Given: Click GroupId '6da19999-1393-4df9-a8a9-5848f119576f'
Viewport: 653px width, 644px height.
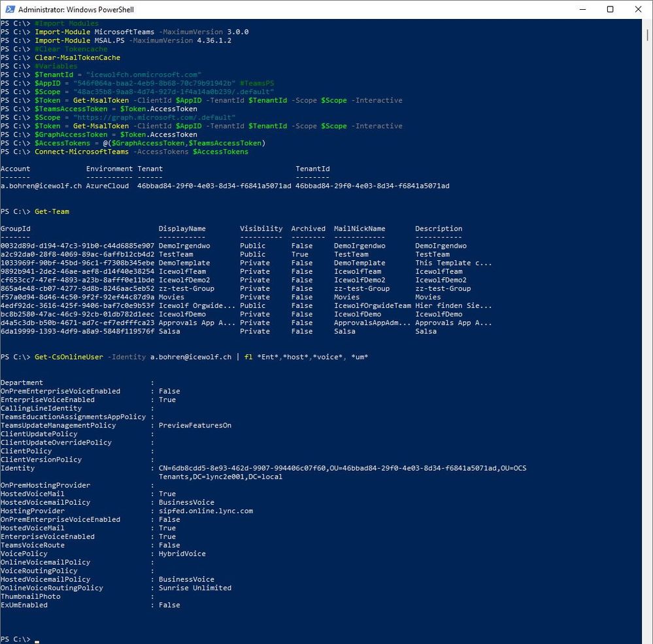Looking at the screenshot, I should 78,331.
